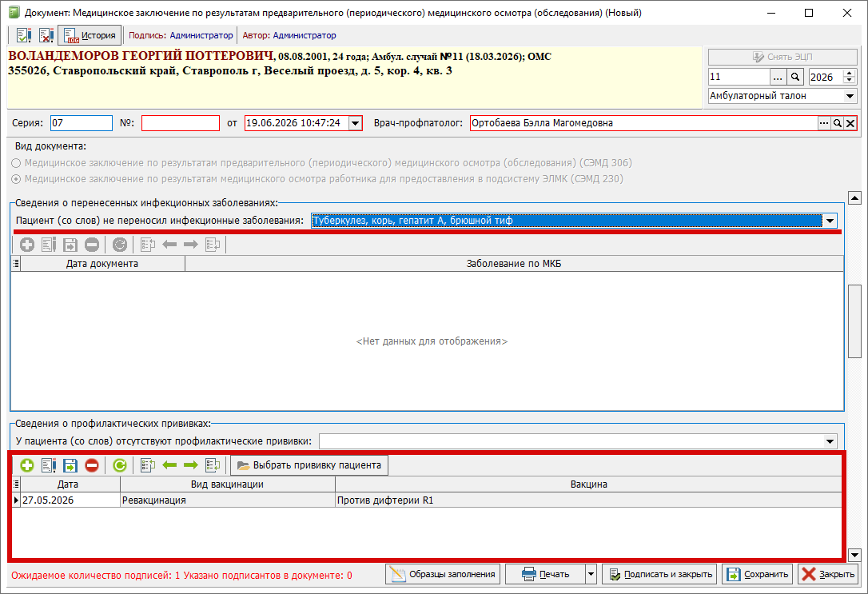Click Дата документа column header
This screenshot has width=868, height=594.
click(102, 264)
